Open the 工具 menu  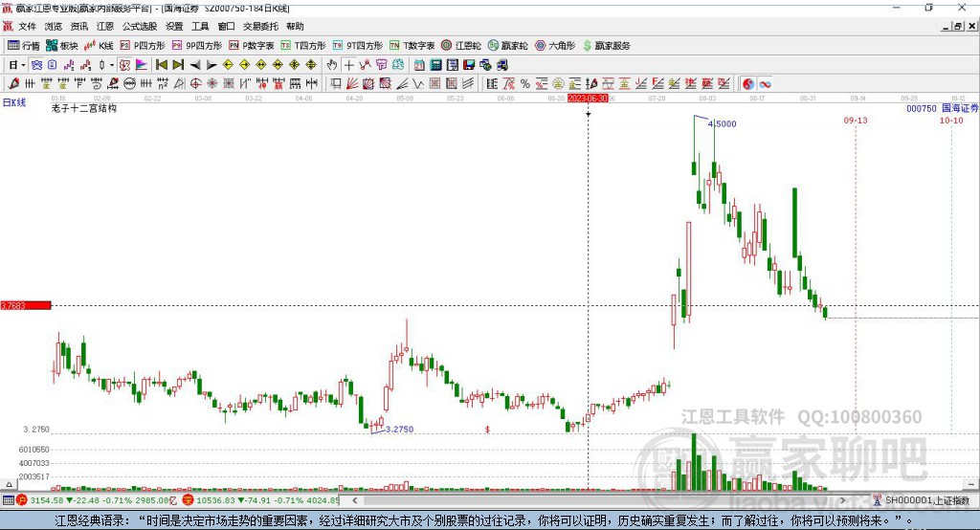(x=200, y=26)
